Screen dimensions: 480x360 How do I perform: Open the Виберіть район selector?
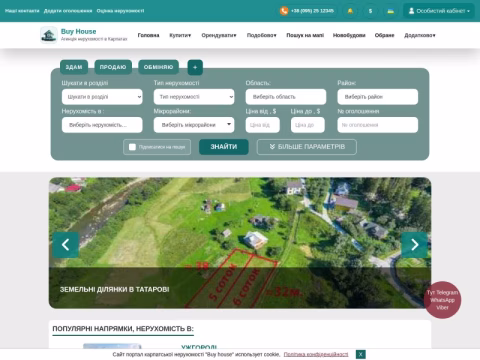[x=378, y=97]
